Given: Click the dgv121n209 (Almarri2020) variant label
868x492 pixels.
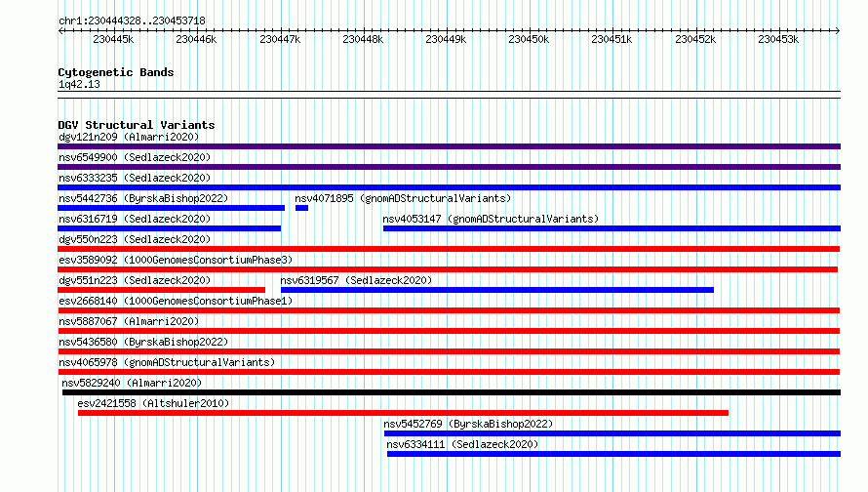Looking at the screenshot, I should coord(129,137).
